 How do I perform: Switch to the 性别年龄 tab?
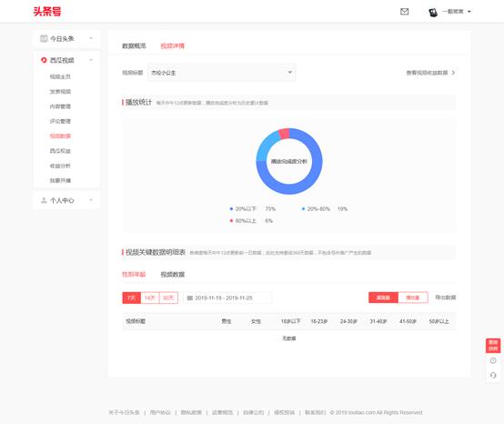[134, 274]
